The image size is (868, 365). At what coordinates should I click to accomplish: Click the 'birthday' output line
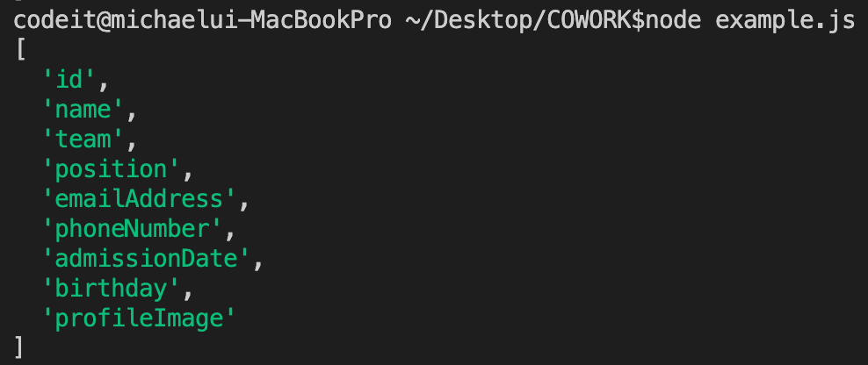coord(111,289)
